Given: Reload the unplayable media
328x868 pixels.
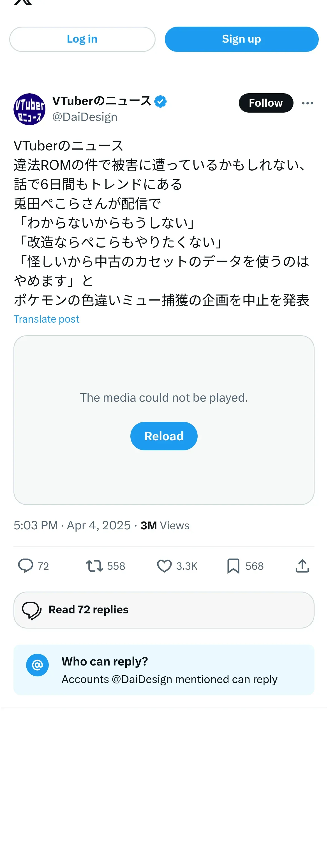Looking at the screenshot, I should click(164, 436).
